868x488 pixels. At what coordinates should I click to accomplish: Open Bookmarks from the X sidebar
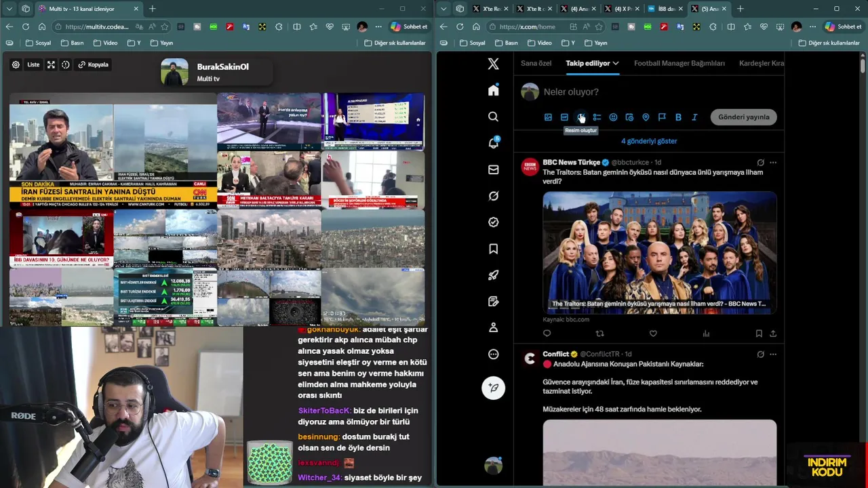494,249
